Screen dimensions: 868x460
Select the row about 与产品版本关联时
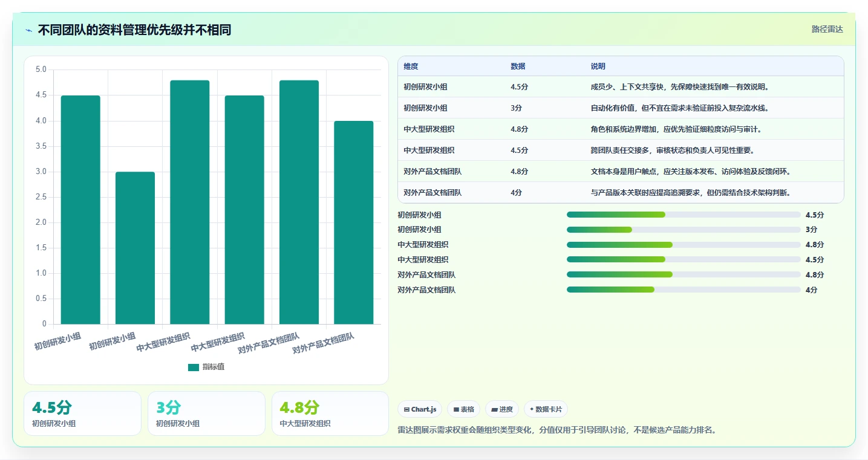click(x=621, y=192)
